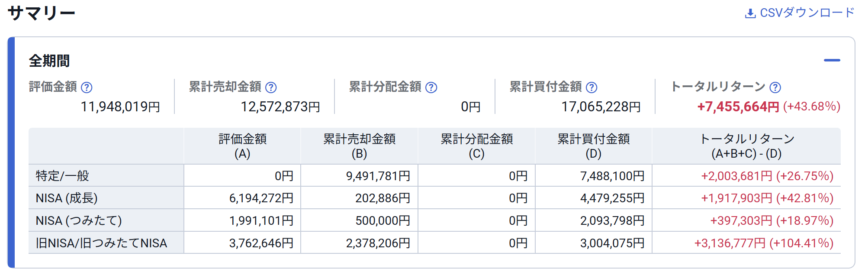Viewport: 868px width, 272px height.
Task: Collapse the 全期間 section with minus button
Action: (832, 60)
